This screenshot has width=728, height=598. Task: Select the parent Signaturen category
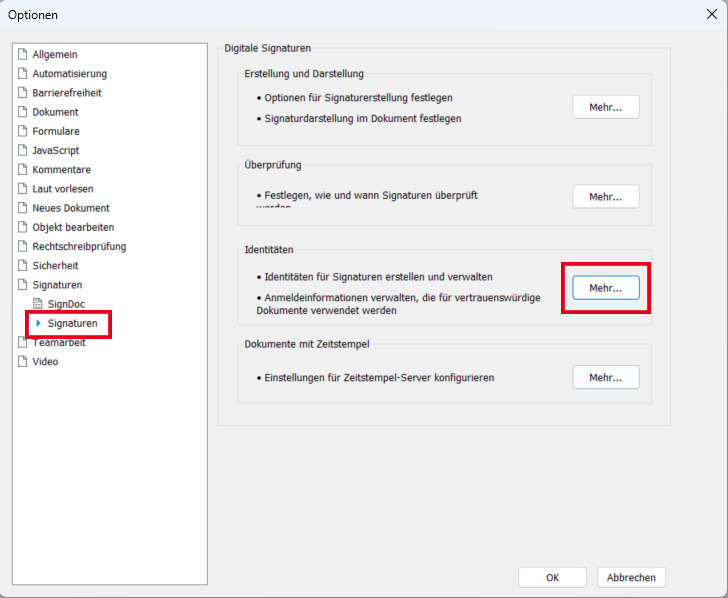(x=58, y=285)
